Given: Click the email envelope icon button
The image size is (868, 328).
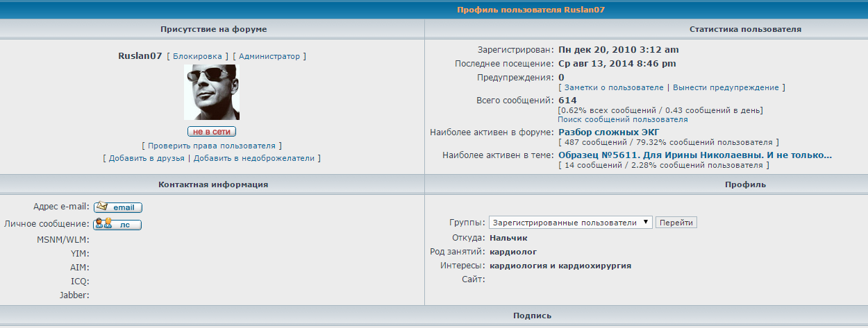Looking at the screenshot, I should (118, 207).
